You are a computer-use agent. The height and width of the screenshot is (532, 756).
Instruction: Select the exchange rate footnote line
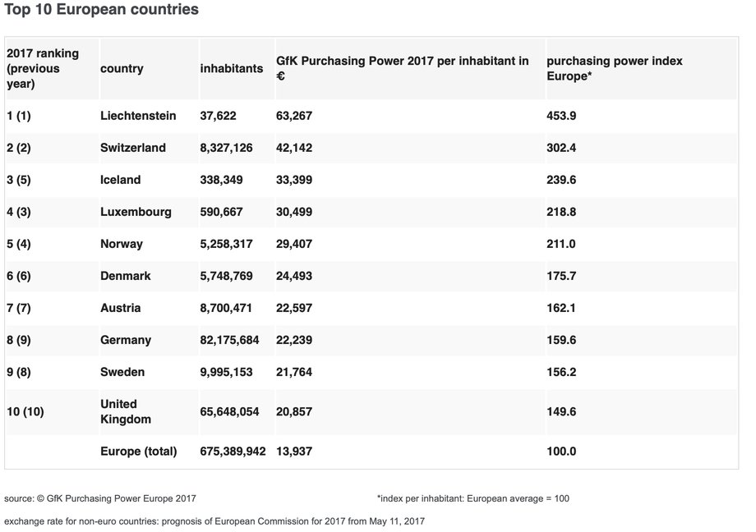[214, 521]
